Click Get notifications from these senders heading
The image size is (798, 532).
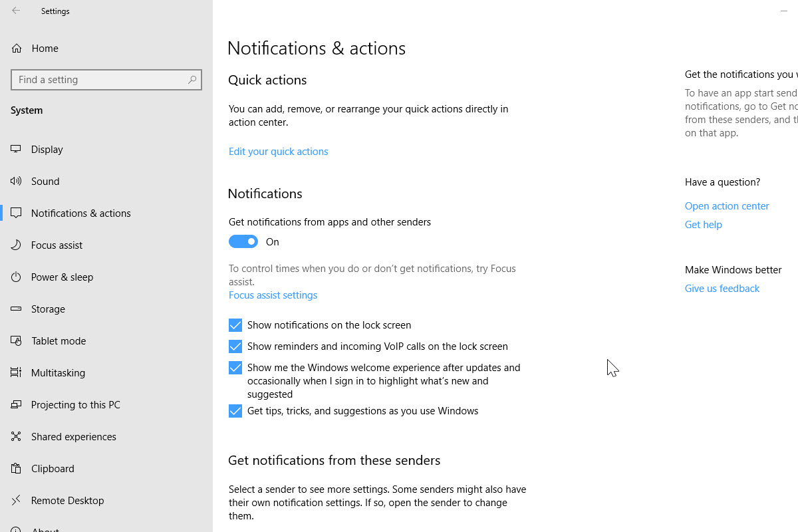point(334,460)
